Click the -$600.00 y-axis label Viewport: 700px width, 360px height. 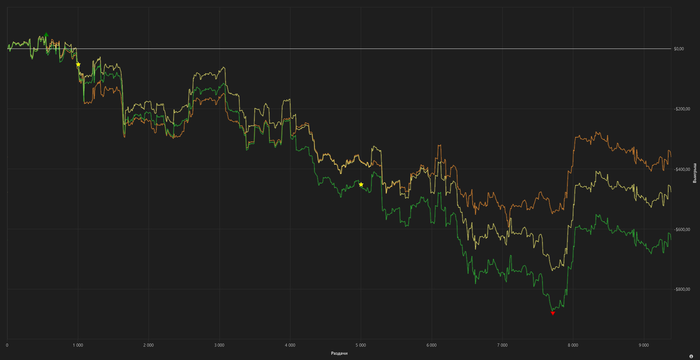pos(682,230)
